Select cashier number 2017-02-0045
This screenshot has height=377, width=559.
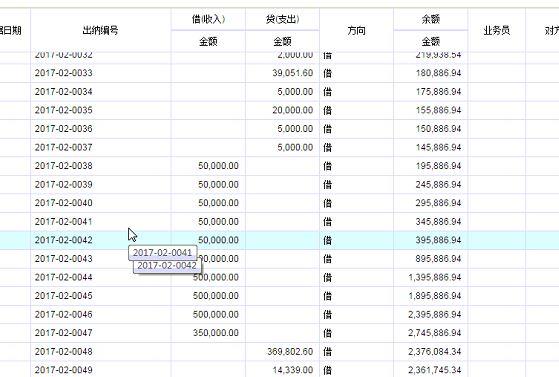point(63,296)
